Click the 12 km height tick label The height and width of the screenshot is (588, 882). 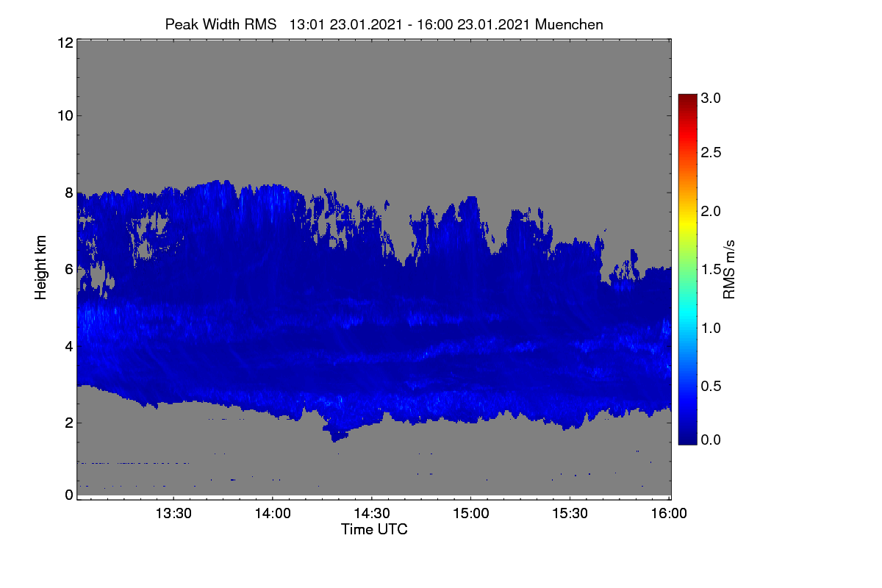65,43
